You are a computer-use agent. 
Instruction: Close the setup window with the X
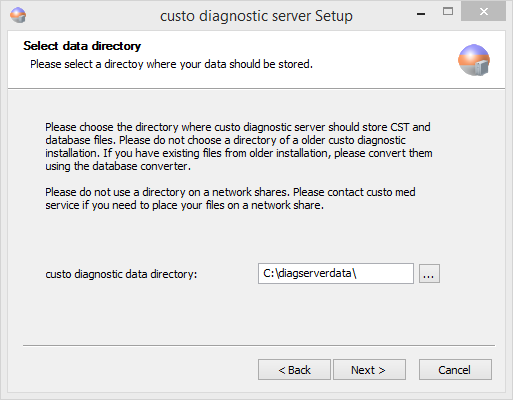coord(483,12)
